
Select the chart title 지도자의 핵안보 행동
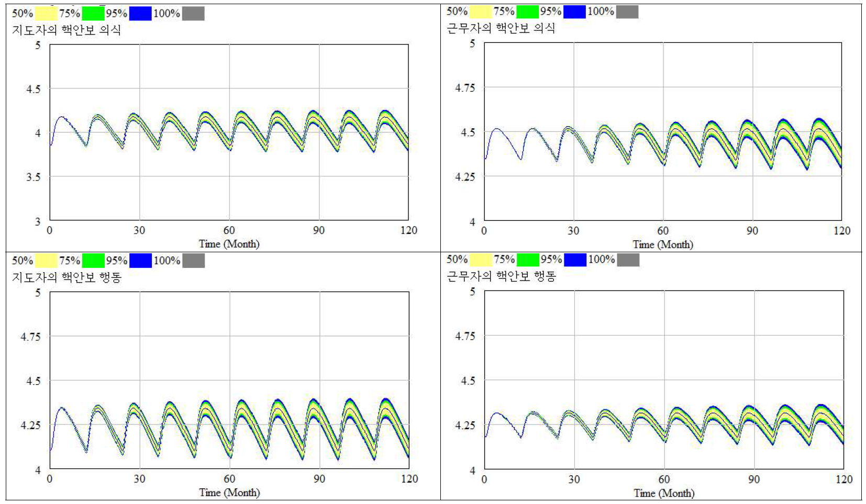tap(66, 277)
